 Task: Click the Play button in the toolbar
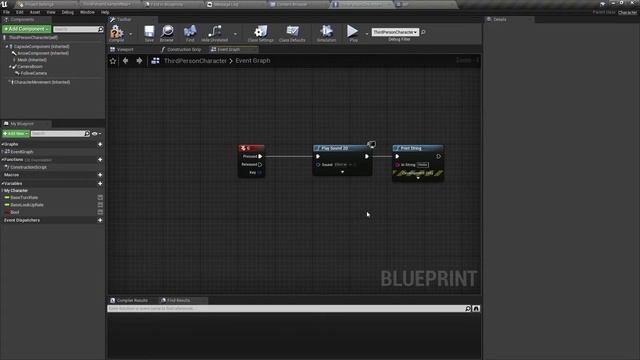(x=353, y=33)
